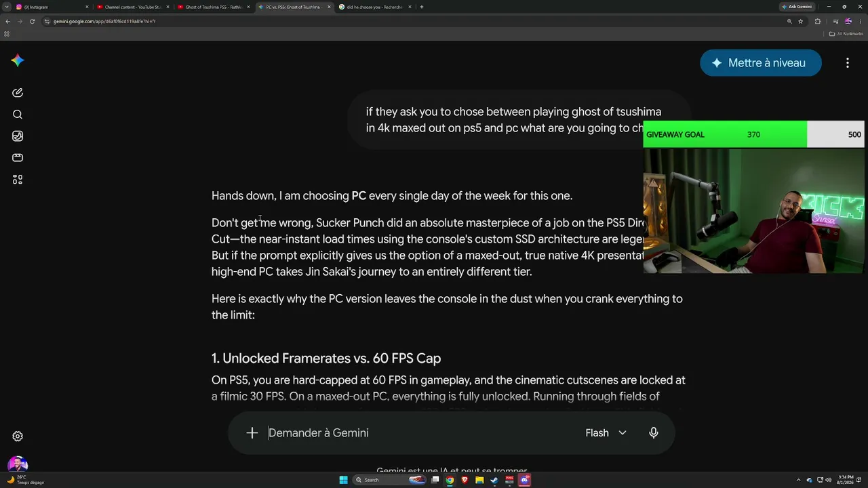Screen dimensions: 868x488
Task: Open the sidebar icon below the search icon
Action: 18,136
